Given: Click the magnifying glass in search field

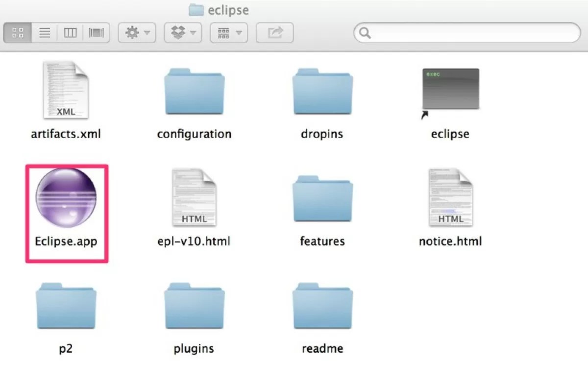Looking at the screenshot, I should (x=365, y=33).
